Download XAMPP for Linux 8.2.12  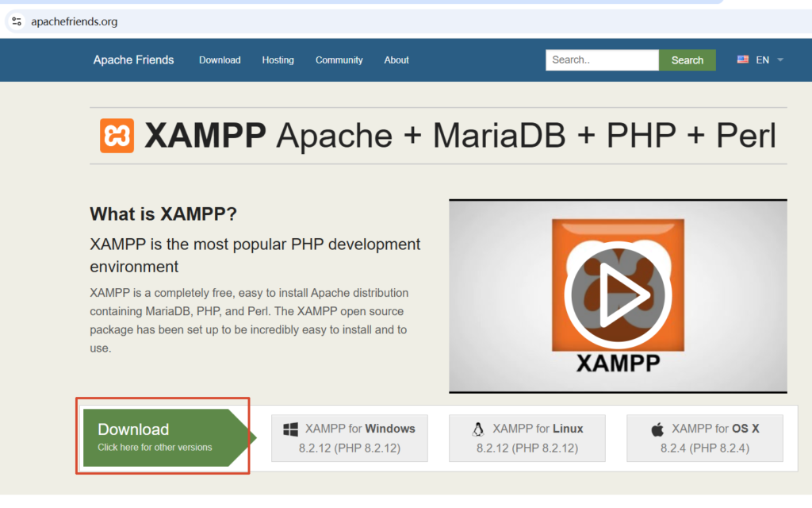tap(527, 438)
